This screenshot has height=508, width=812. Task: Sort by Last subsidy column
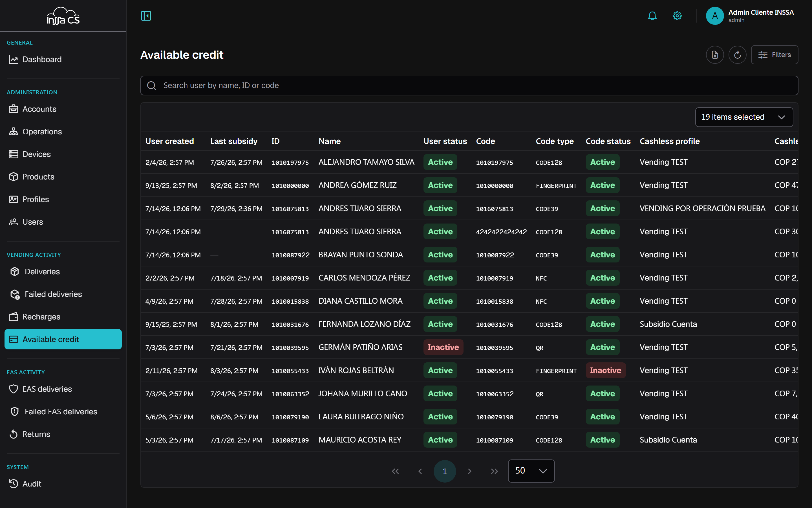coord(233,141)
